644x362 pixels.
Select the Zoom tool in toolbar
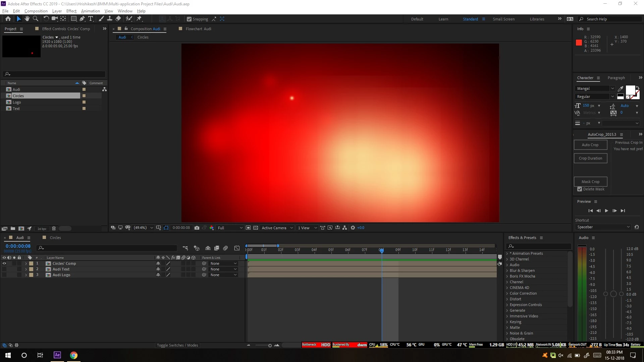tap(36, 19)
